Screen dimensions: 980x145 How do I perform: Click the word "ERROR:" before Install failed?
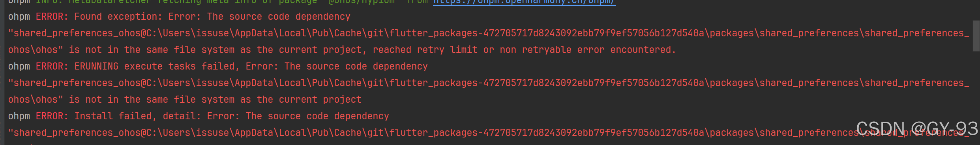(x=52, y=116)
